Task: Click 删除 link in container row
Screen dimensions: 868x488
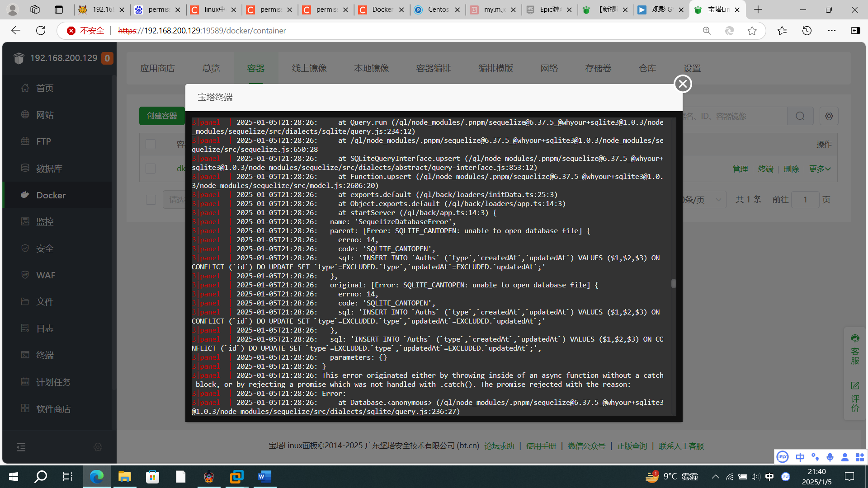Action: tap(791, 169)
